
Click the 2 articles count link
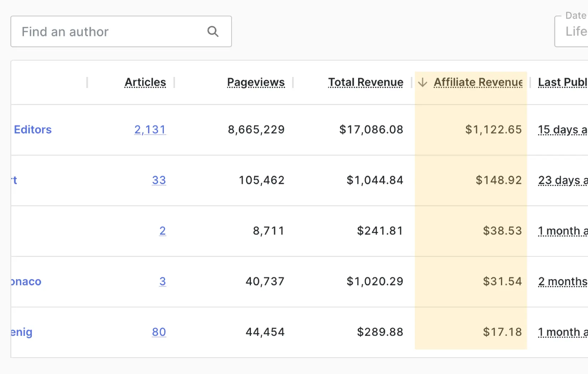point(163,231)
